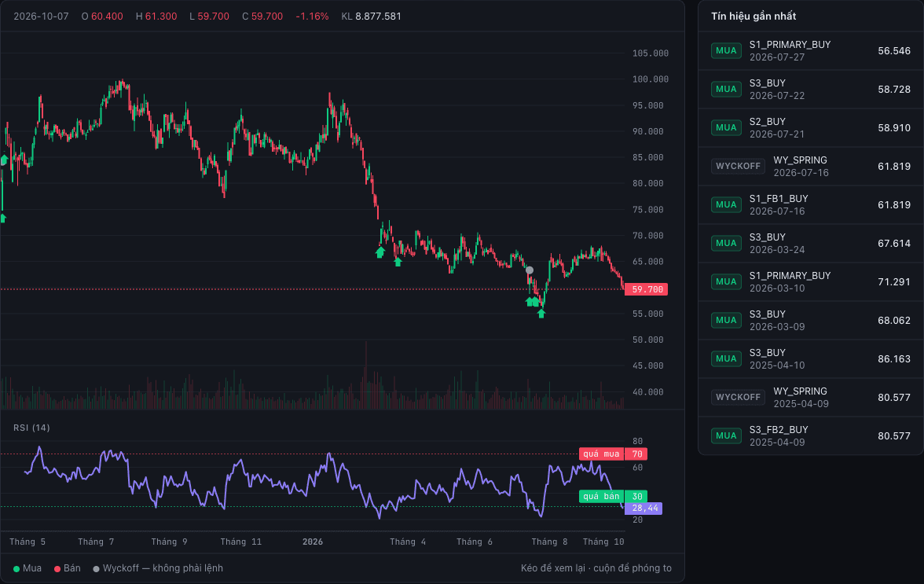Click the tallest volume bar in early 2026
This screenshot has width=924, height=584.
click(x=366, y=375)
